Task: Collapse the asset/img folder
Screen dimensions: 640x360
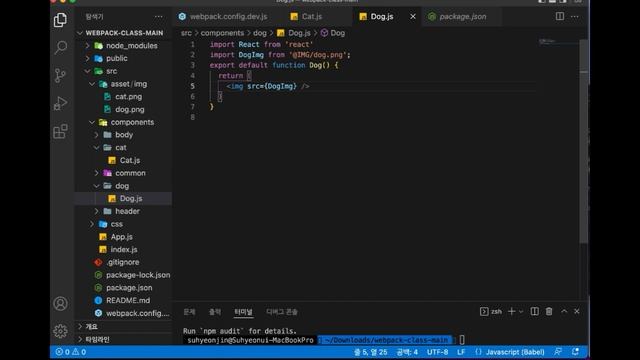Action: (123, 84)
